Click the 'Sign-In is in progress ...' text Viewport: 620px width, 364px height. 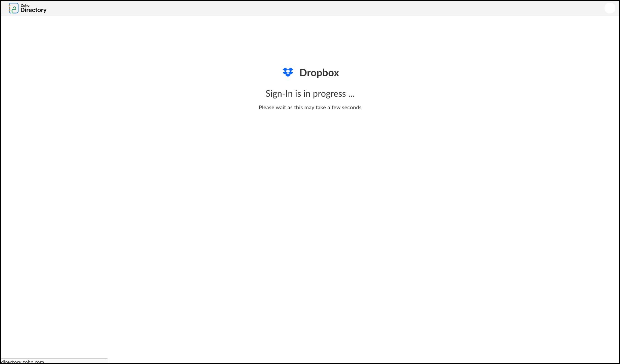point(310,94)
